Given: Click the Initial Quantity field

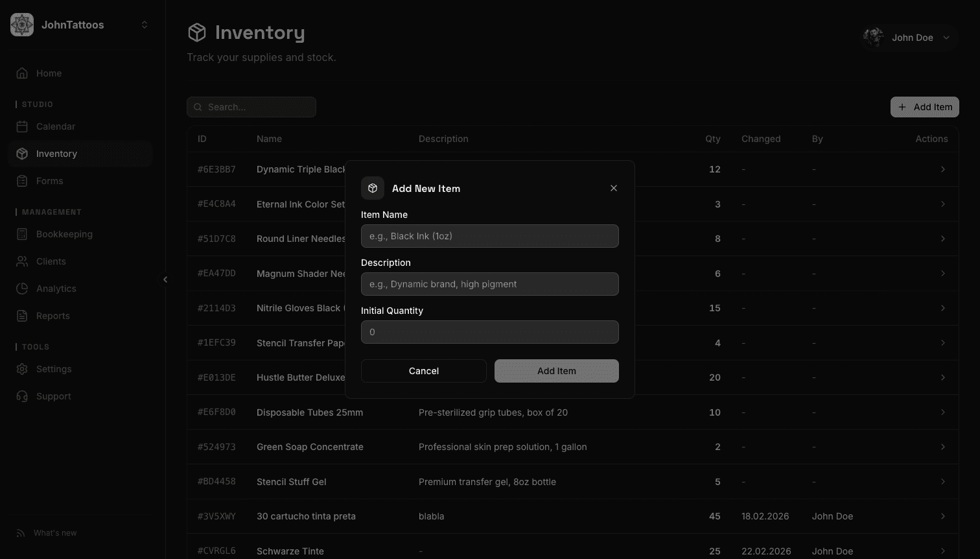Looking at the screenshot, I should 489,332.
